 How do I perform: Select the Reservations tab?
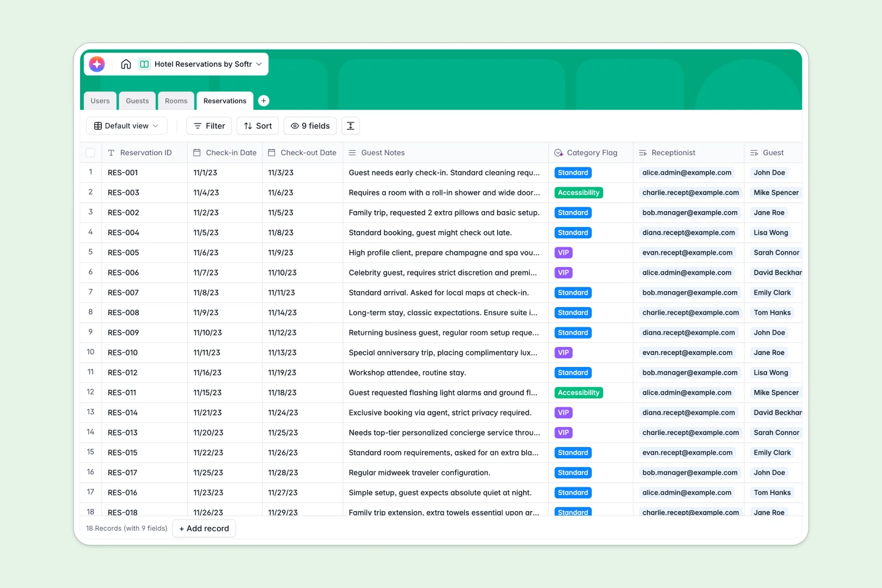click(x=225, y=101)
